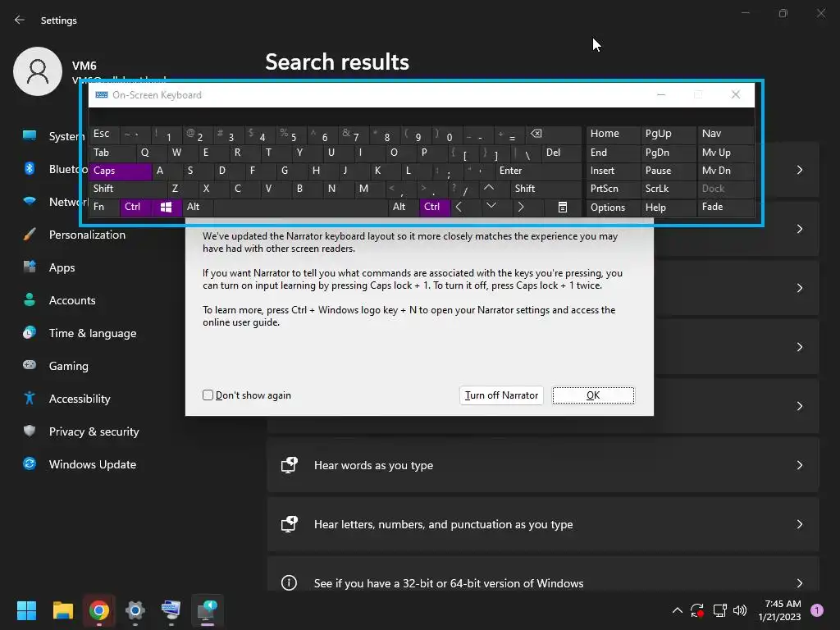Toggle the left Ctrl key on keyboard
The height and width of the screenshot is (630, 840).
pyautogui.click(x=135, y=208)
